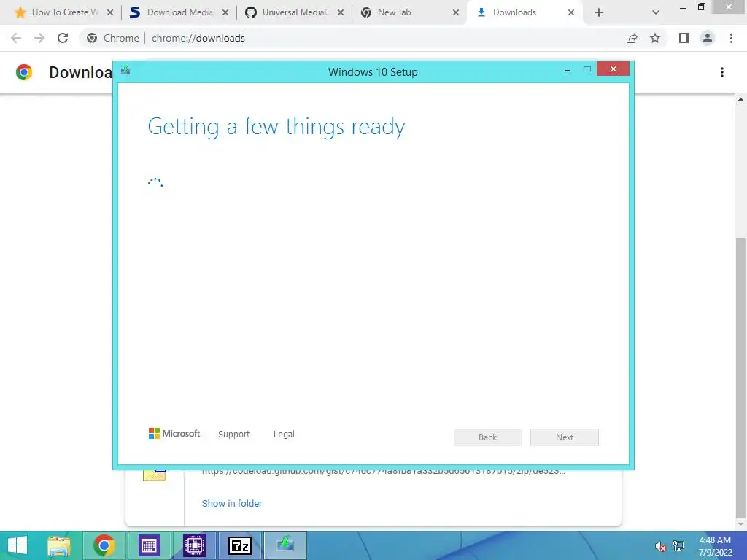Close the New Tab tab
The height and width of the screenshot is (560, 747).
[456, 13]
